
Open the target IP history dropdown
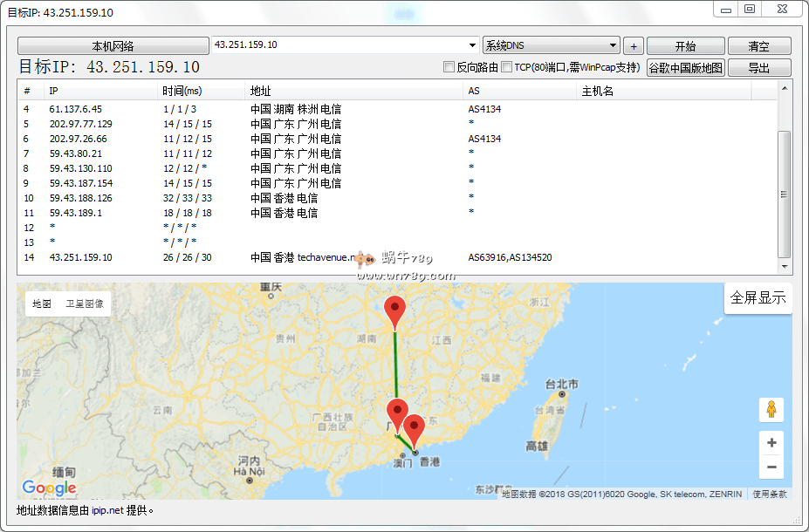[x=472, y=45]
